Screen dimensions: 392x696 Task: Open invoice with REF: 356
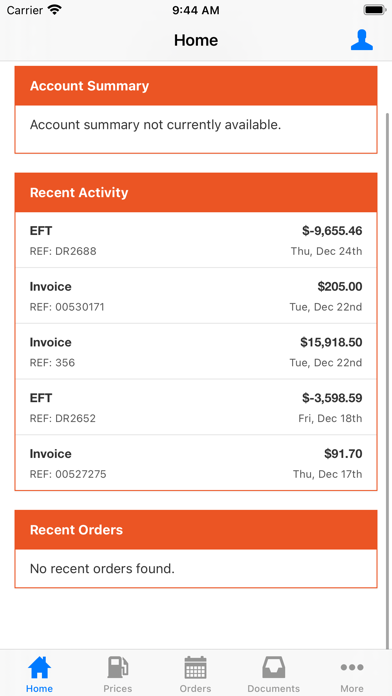coord(196,352)
